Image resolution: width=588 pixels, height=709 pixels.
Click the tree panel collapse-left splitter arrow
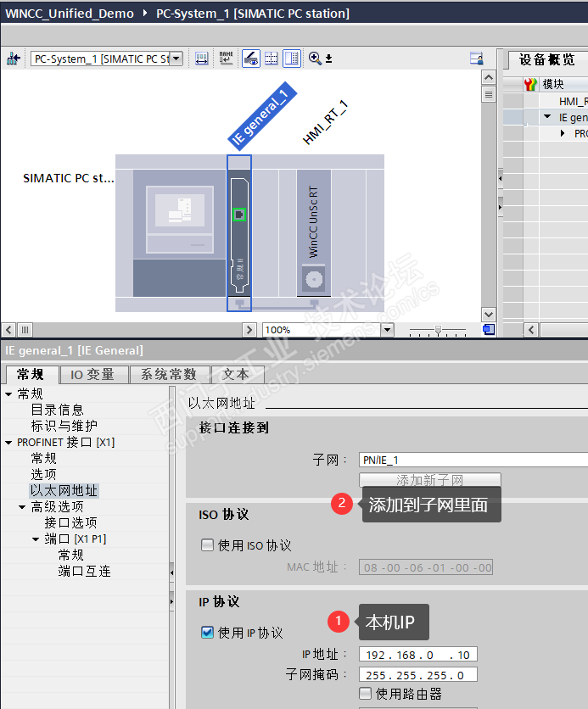coord(172,573)
